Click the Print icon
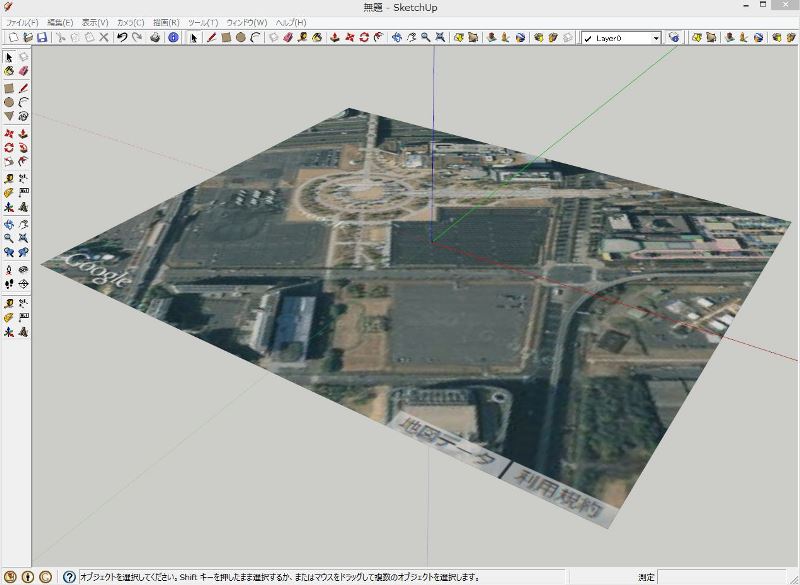800x585 pixels. (x=155, y=38)
